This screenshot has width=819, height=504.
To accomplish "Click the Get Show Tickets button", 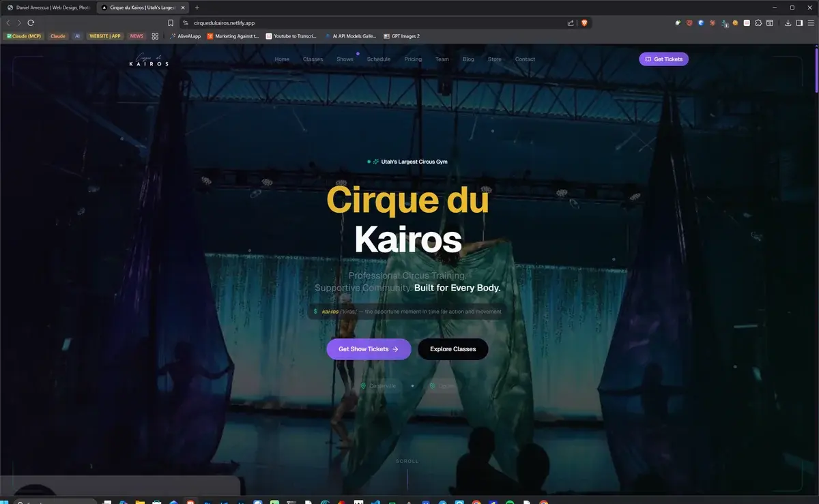I will click(x=369, y=349).
